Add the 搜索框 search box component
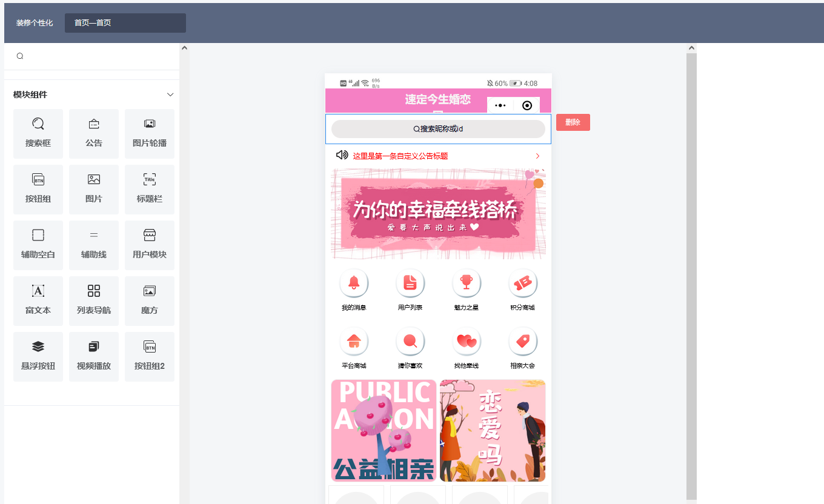This screenshot has height=504, width=824. click(38, 134)
